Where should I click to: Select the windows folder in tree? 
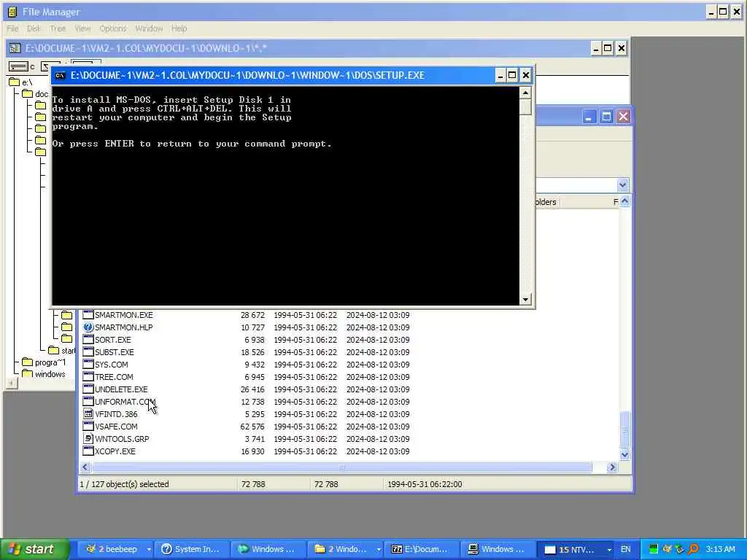coord(44,374)
